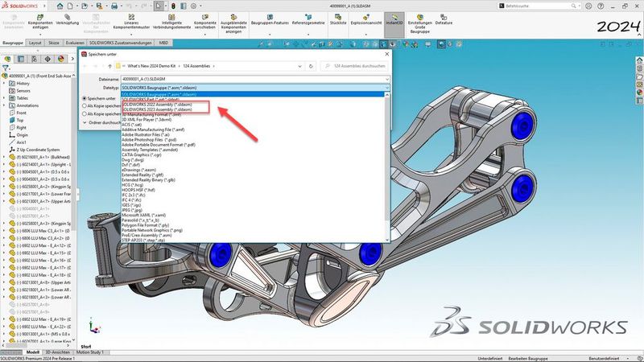Switch to the Evaluieren ribbon tab

[75, 43]
